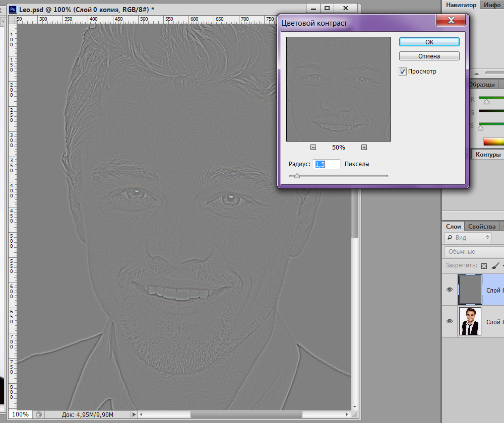Screen dimensions: 504x423
Task: Switch to the Свойства tab
Action: tap(481, 227)
